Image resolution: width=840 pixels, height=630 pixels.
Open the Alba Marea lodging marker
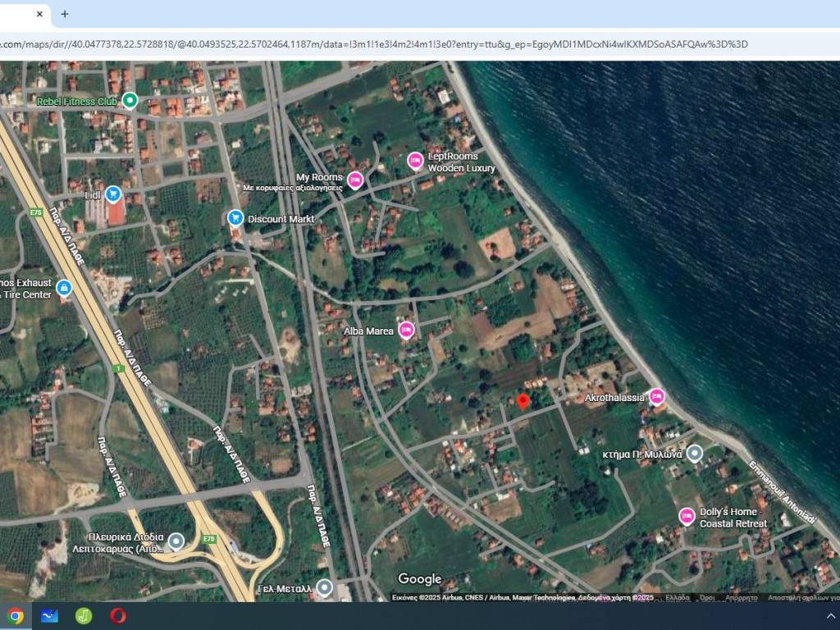click(406, 331)
